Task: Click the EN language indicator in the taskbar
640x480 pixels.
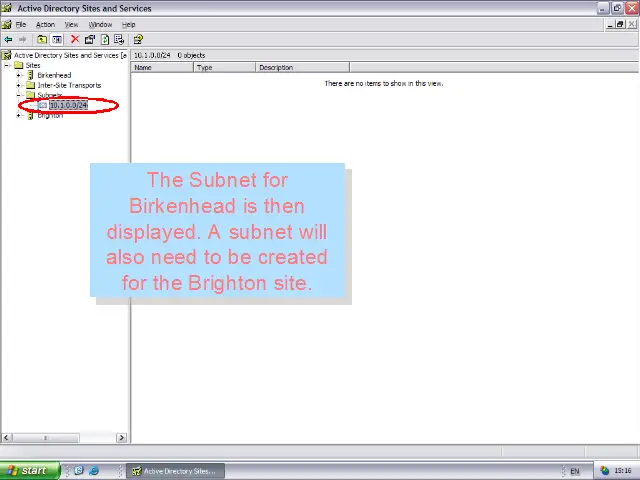Action: [x=575, y=471]
